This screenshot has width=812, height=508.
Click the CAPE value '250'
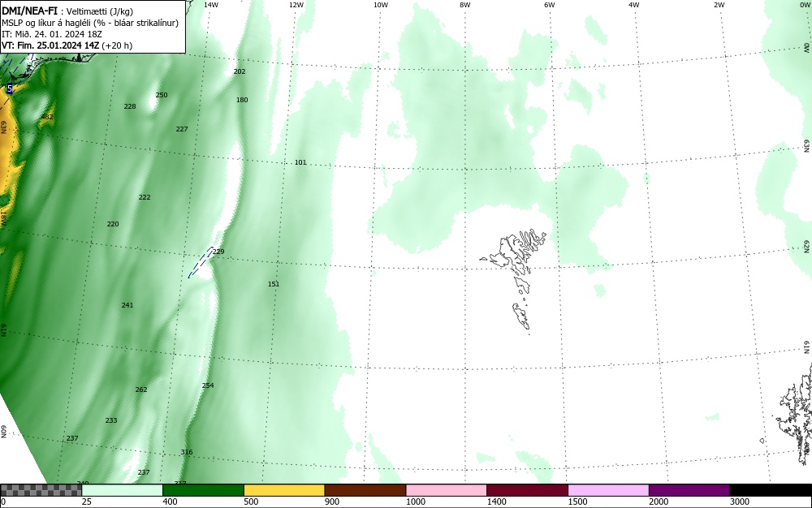[x=162, y=95]
